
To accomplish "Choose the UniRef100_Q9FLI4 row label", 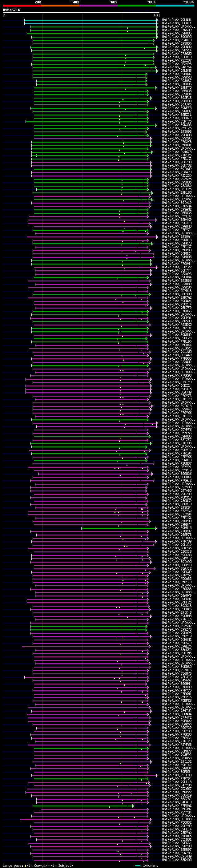I will [x=177, y=829].
